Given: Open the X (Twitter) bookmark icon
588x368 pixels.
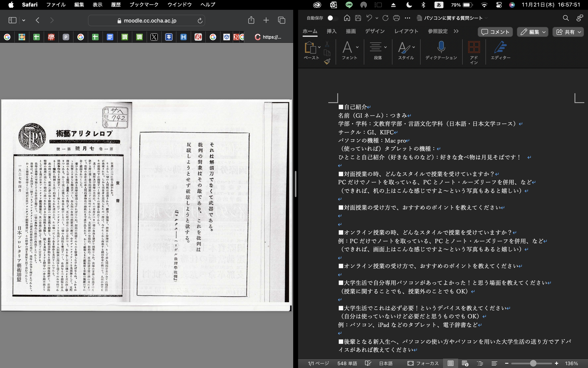Looking at the screenshot, I should tap(154, 37).
